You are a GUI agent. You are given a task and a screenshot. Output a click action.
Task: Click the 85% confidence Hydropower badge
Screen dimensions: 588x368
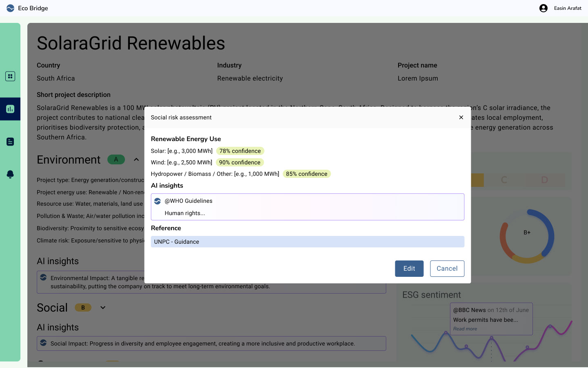(307, 174)
